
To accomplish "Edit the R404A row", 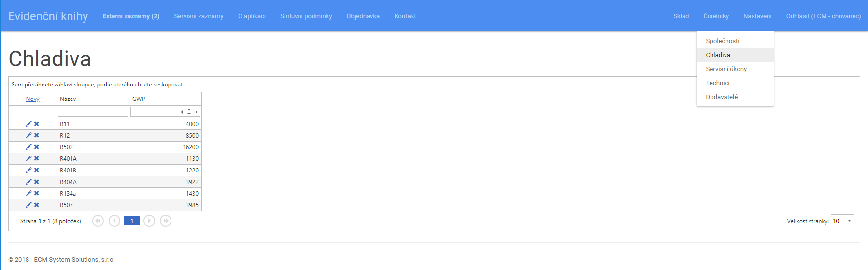I will [28, 182].
